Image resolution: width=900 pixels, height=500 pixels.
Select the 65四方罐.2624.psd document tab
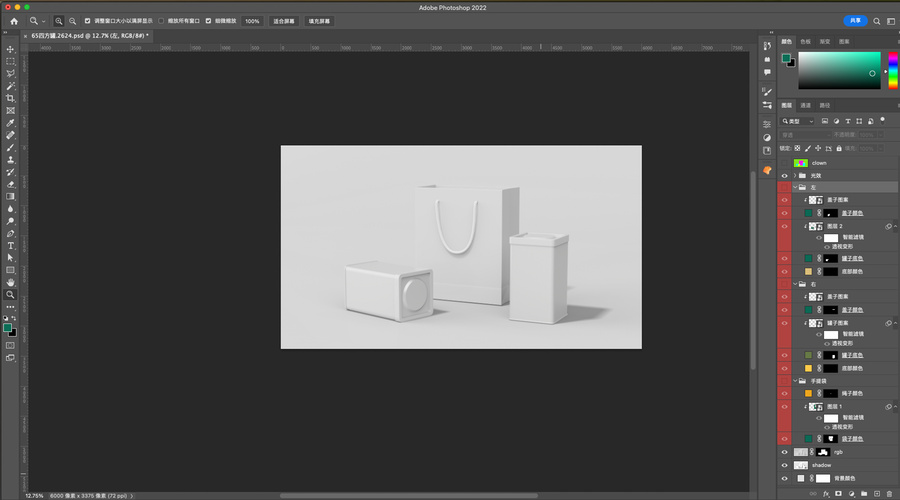[90, 36]
